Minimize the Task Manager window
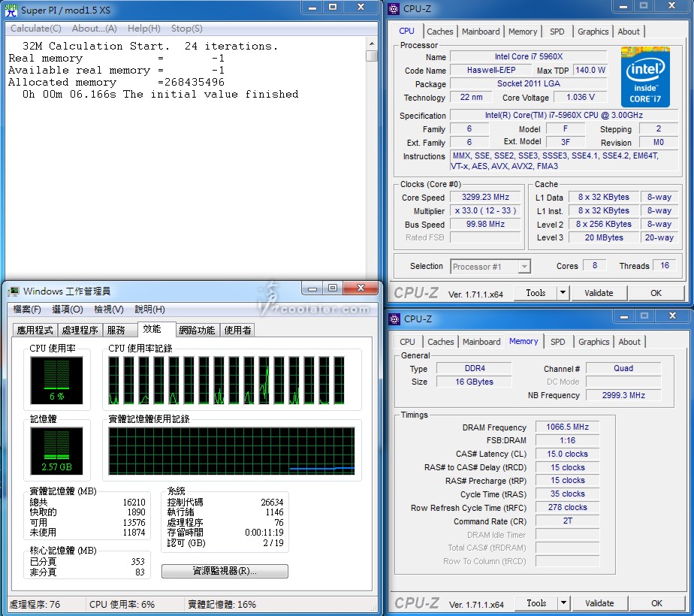The width and height of the screenshot is (694, 616). pos(312,288)
